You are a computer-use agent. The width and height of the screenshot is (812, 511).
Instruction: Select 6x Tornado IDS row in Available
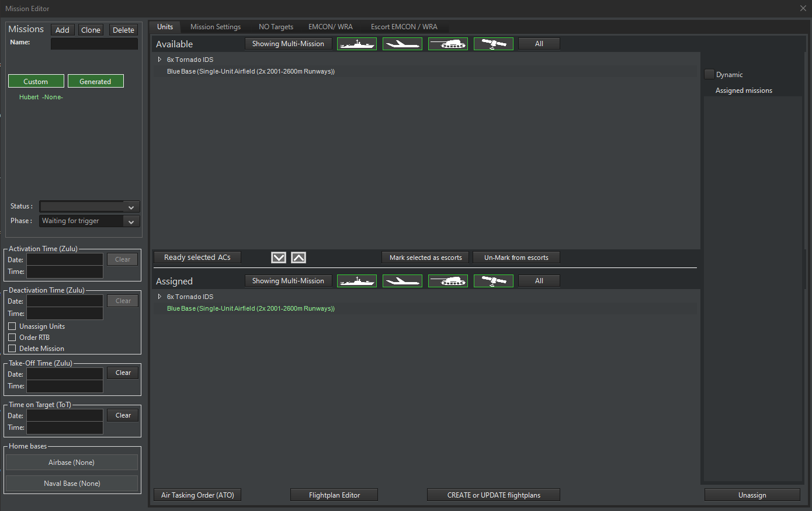click(x=190, y=60)
